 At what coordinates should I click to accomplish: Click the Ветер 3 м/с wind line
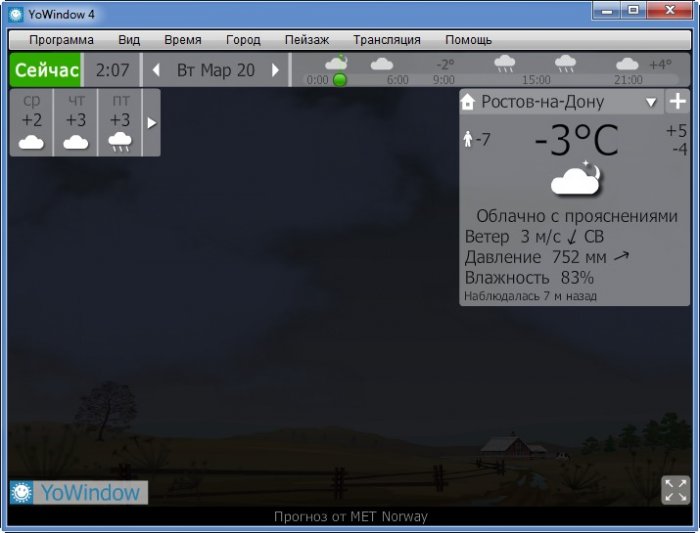[534, 237]
